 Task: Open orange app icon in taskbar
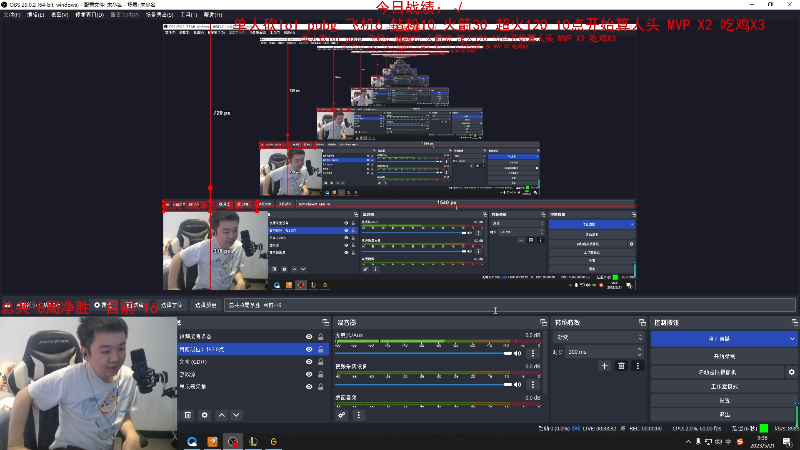[213, 441]
